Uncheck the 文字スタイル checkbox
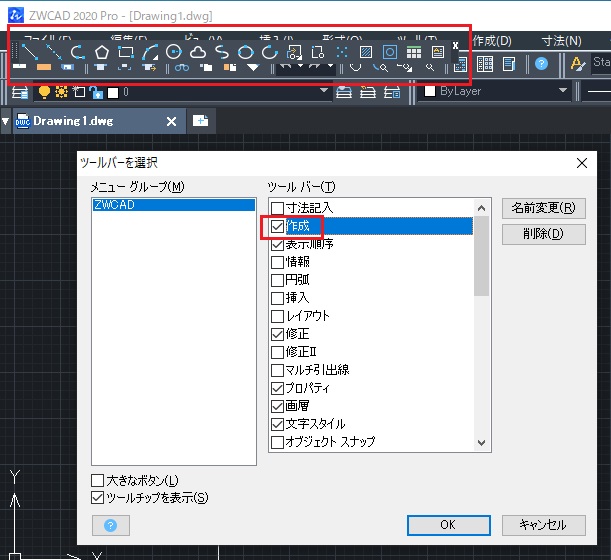This screenshot has width=611, height=560. [x=277, y=424]
